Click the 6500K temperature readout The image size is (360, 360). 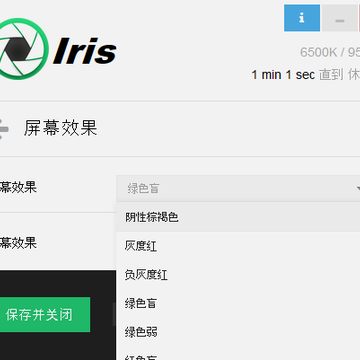[x=318, y=52]
